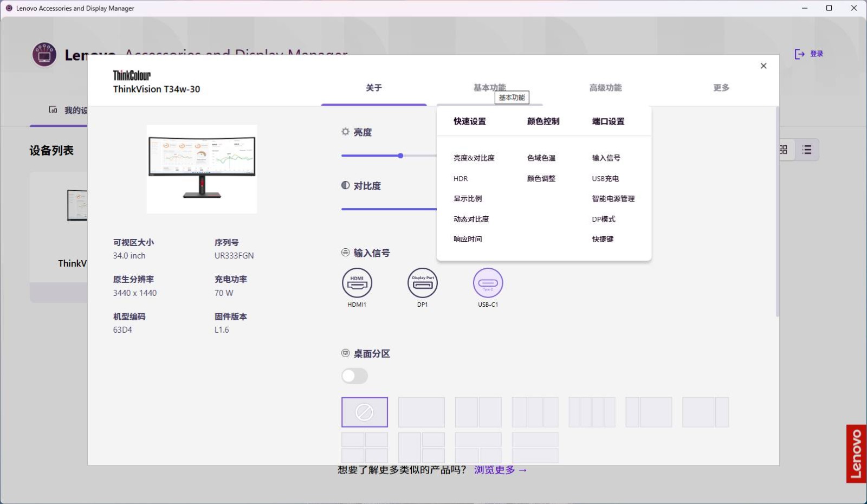Select the HDMI1 input icon
This screenshot has height=504, width=867.
click(x=357, y=283)
